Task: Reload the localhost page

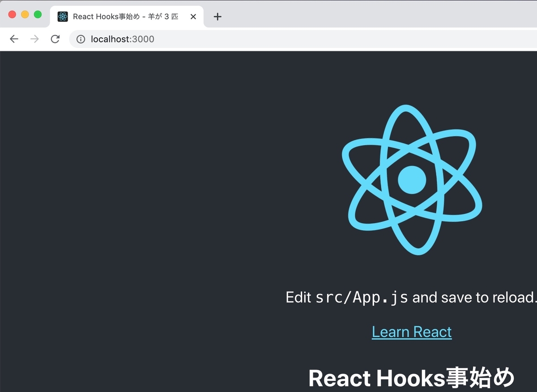Action: pos(55,39)
